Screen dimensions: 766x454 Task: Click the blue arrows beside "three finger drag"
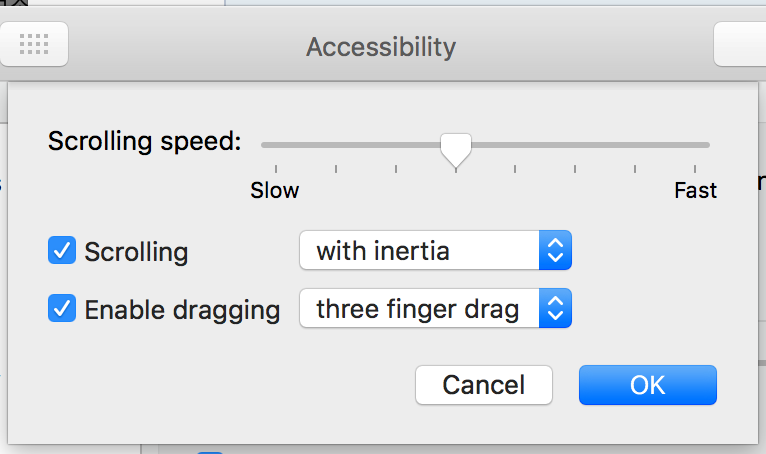pos(555,309)
